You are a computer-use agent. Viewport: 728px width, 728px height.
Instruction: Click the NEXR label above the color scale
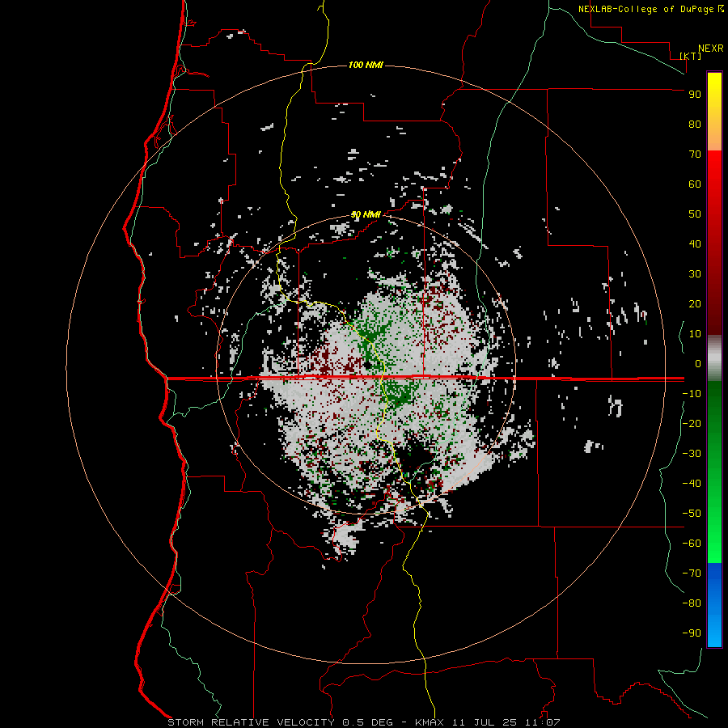tap(711, 49)
